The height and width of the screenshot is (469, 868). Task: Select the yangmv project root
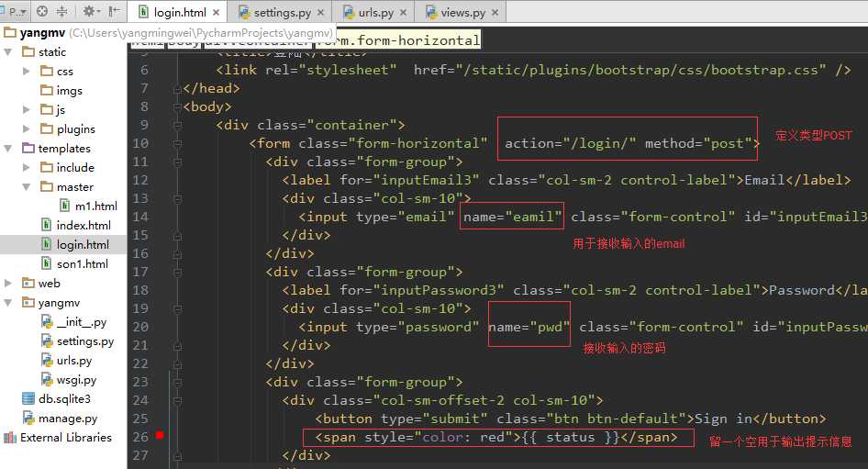(42, 33)
